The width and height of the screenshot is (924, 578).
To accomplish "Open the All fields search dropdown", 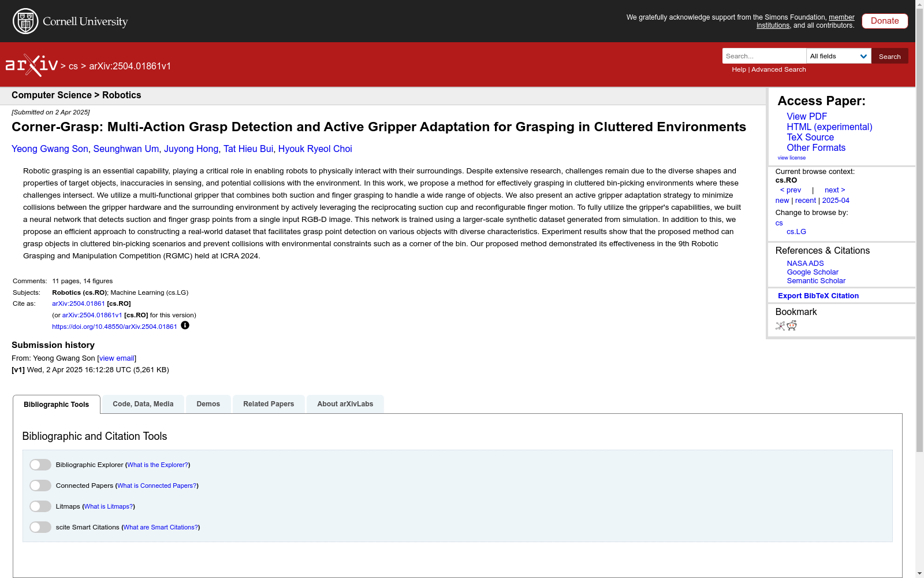I will (839, 56).
